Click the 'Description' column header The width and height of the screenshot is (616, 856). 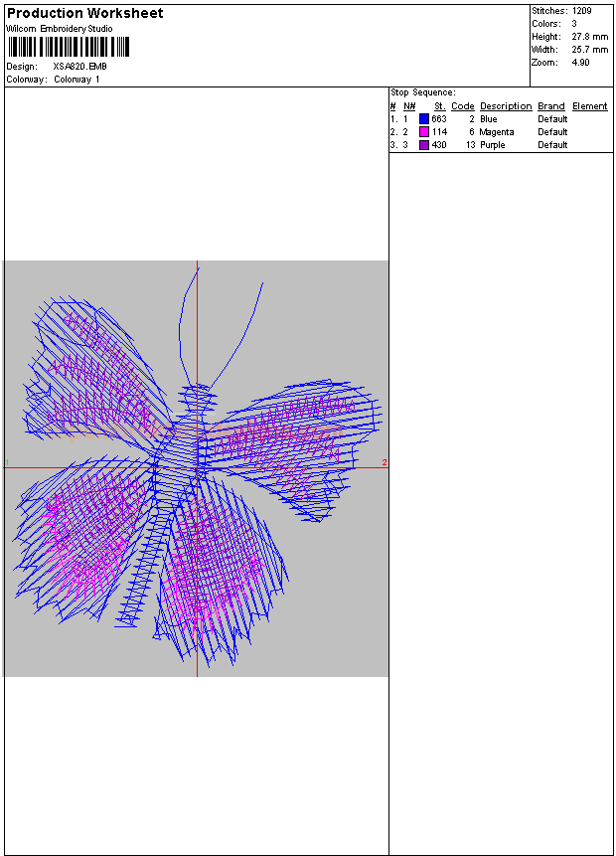point(506,106)
